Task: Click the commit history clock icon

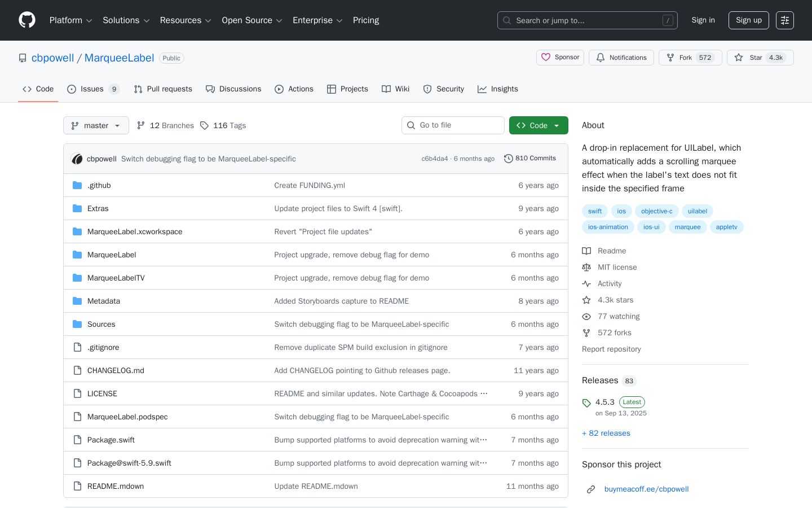Action: point(509,159)
